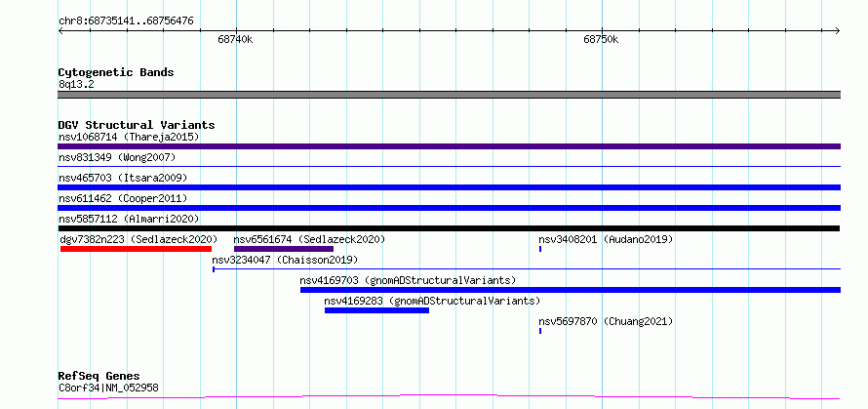Select the purple nsv6561674 variant bar

(x=284, y=249)
